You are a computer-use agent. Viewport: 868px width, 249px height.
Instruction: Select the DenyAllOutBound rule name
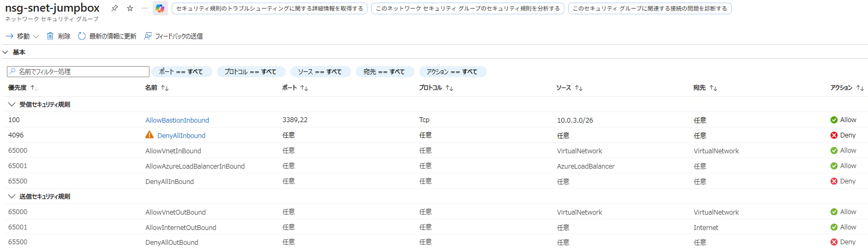point(172,243)
